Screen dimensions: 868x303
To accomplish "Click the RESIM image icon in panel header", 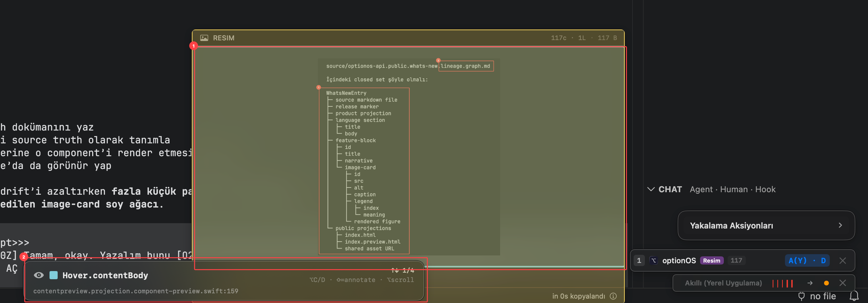I will 204,38.
